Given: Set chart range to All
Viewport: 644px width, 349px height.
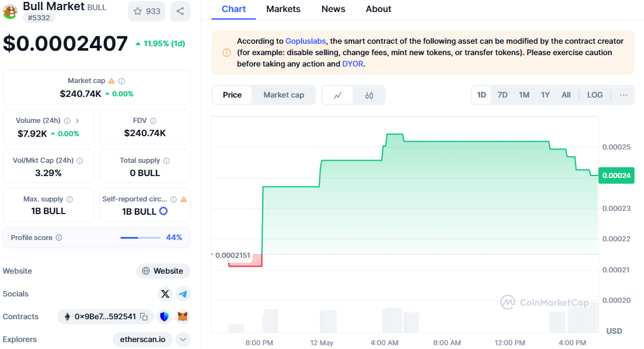Looking at the screenshot, I should [x=566, y=95].
